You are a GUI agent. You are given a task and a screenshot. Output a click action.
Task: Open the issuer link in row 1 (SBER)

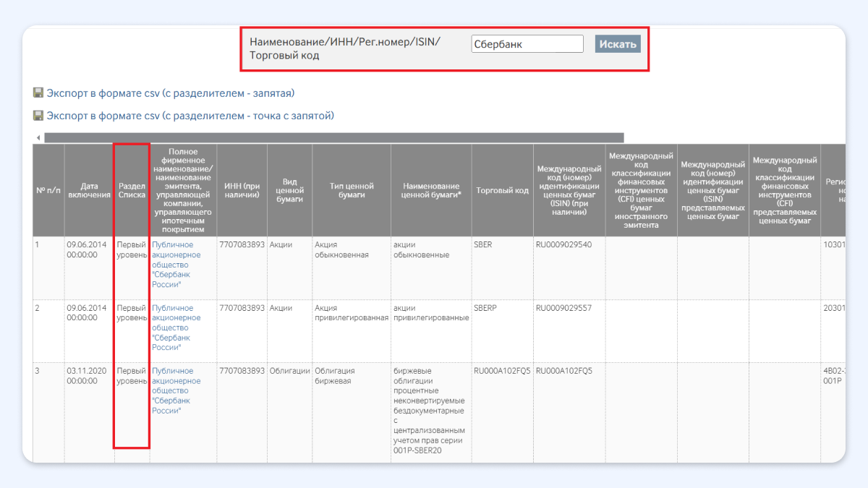point(176,265)
